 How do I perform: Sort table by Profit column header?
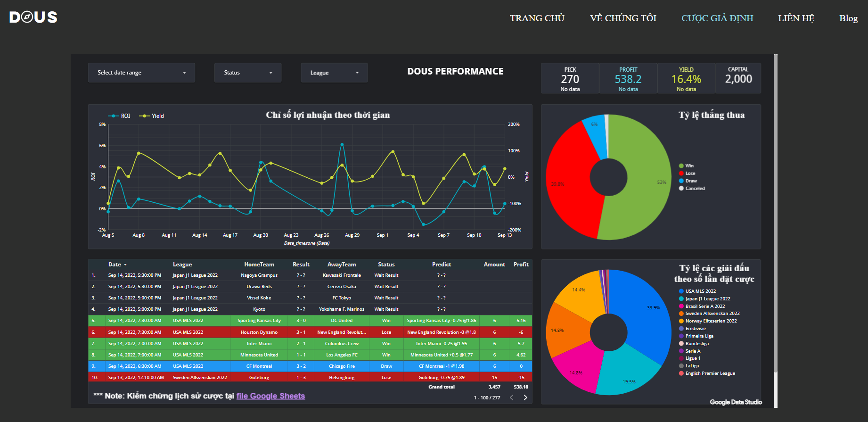(x=521, y=265)
